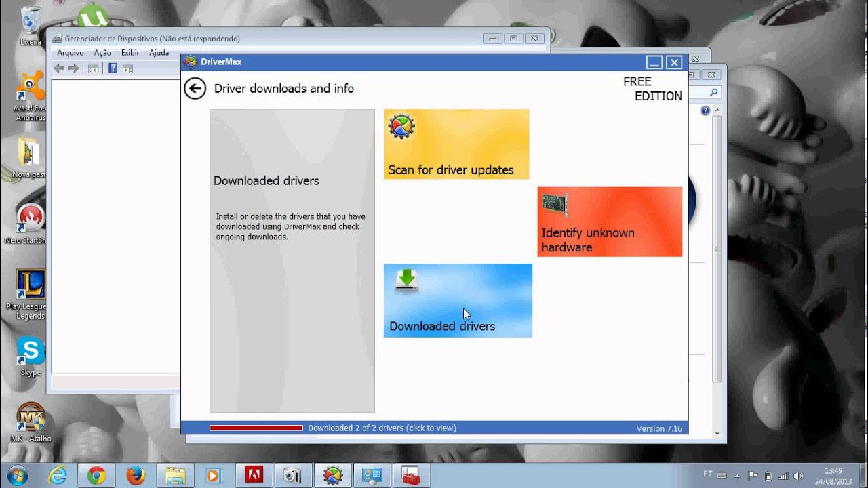Select the Nero StartSmart desktop icon
Viewport: 868px width, 488px height.
click(x=31, y=223)
